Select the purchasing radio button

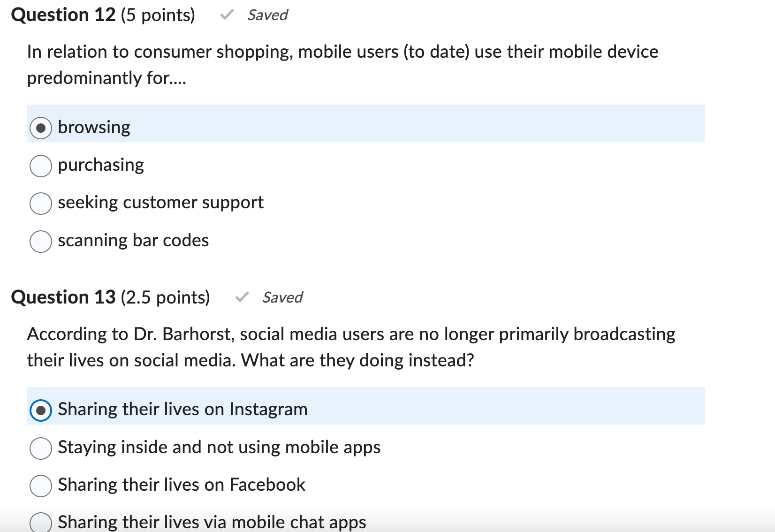41,165
